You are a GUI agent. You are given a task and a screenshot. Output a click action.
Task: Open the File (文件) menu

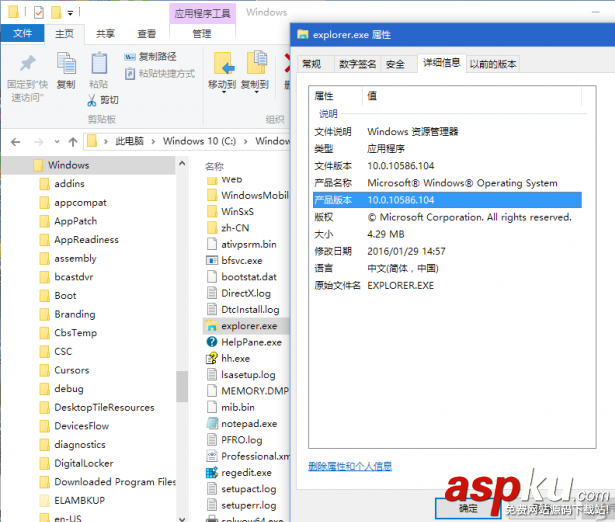(22, 33)
